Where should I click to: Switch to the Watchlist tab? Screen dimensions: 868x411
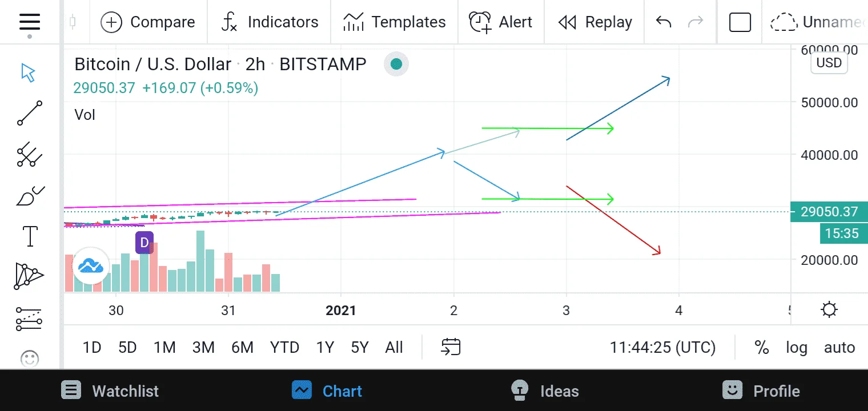(110, 391)
